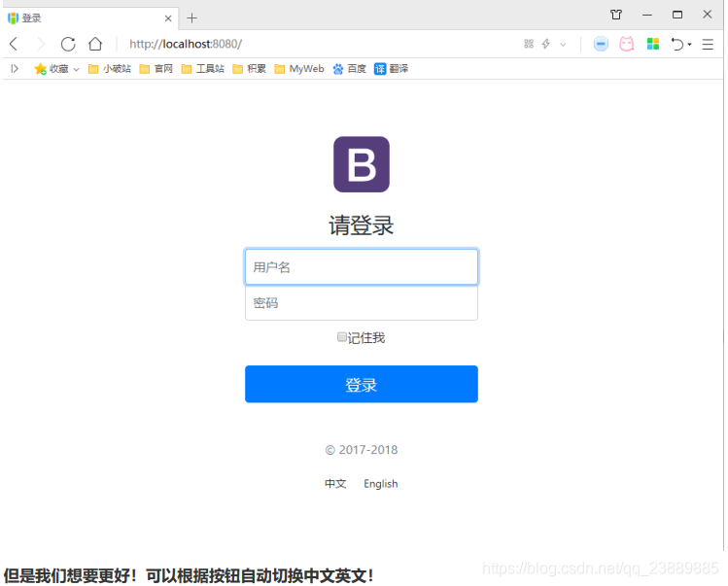This screenshot has height=586, width=728.
Task: Reload the localhost page
Action: point(68,44)
